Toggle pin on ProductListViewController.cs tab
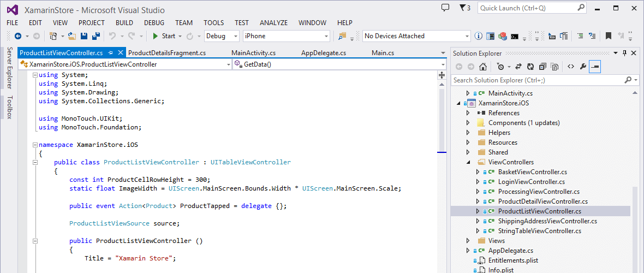 (110, 53)
